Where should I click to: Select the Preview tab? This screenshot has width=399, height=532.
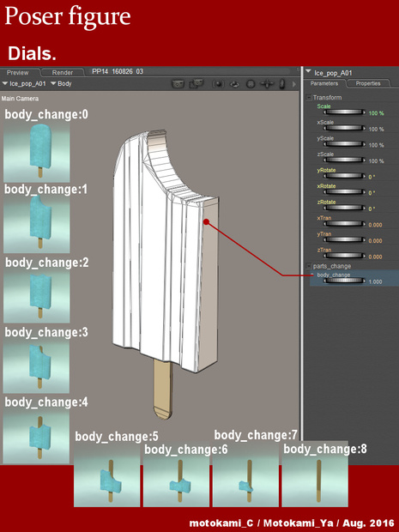click(18, 73)
